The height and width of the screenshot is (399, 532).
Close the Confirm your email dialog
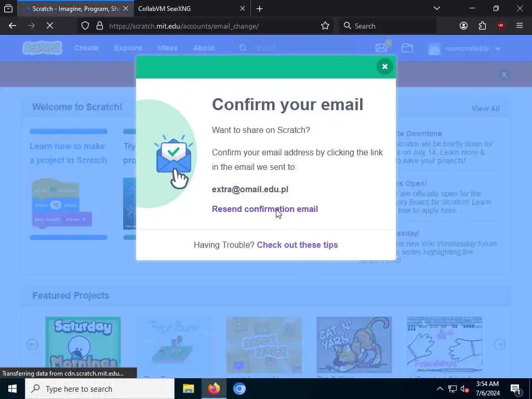[x=385, y=66]
